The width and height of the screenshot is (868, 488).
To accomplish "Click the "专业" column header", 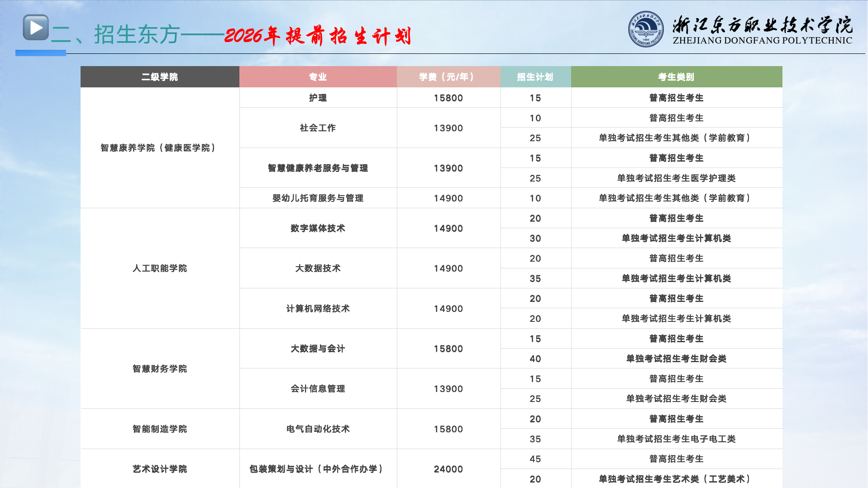I will 318,77.
